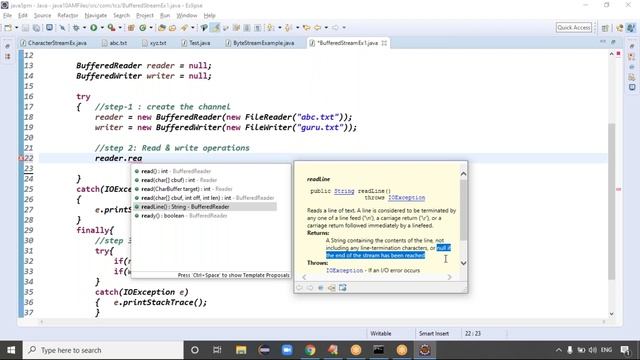Expand the Run dropdown arrow

(x=102, y=28)
